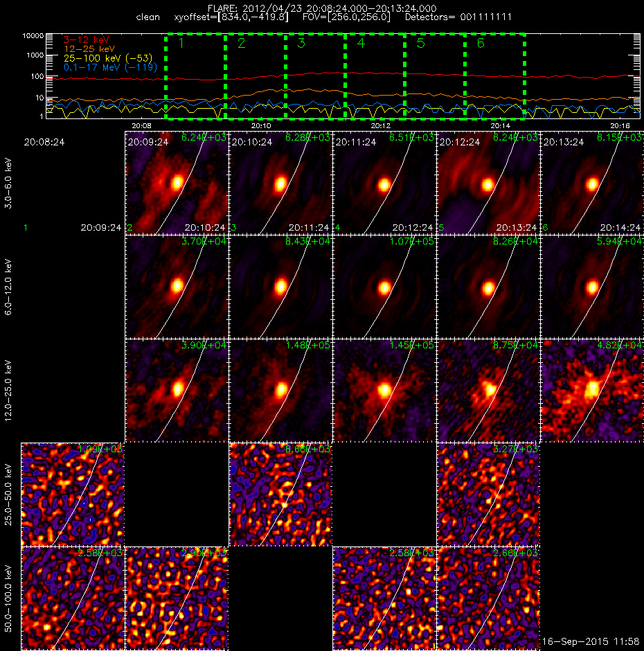644x651 pixels.
Task: Click the '3.70E+04' peak value
Action: (x=204, y=241)
